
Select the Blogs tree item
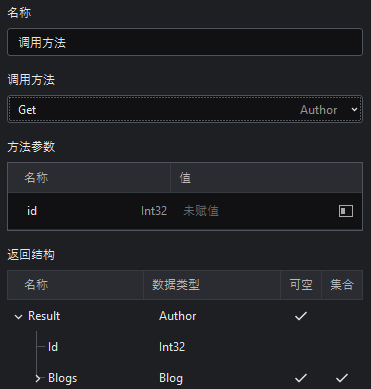pos(62,378)
